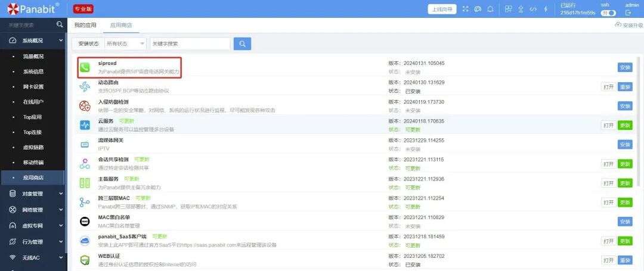Image resolution: width=644 pixels, height=271 pixels.
Task: Click the 主备服务 app icon
Action: (x=85, y=183)
